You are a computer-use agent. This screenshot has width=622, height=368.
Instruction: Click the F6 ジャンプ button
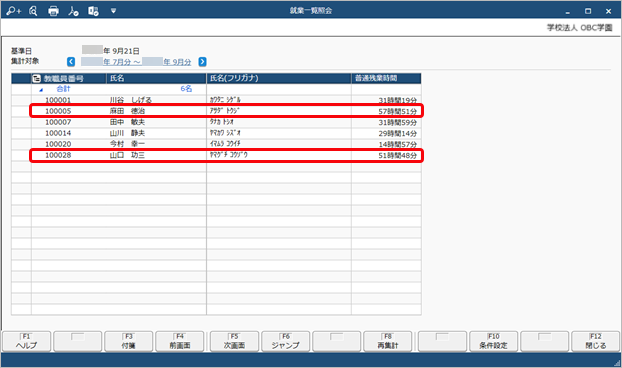(286, 341)
